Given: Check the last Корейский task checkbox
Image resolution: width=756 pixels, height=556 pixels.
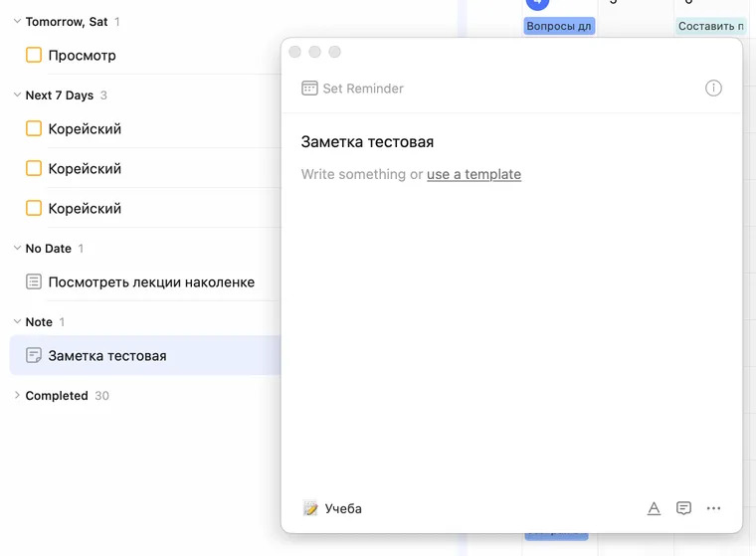Looking at the screenshot, I should (x=34, y=208).
